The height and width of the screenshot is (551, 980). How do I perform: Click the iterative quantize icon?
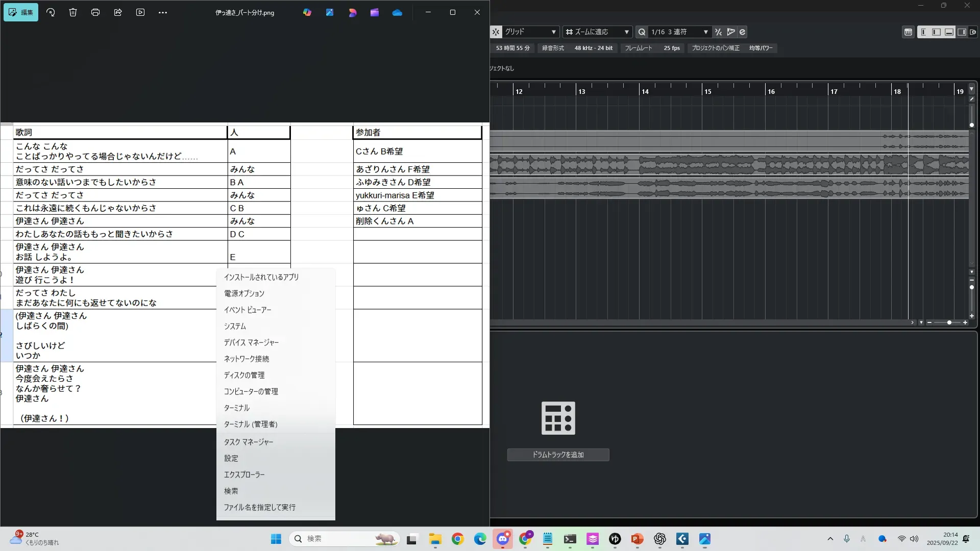[x=718, y=32]
